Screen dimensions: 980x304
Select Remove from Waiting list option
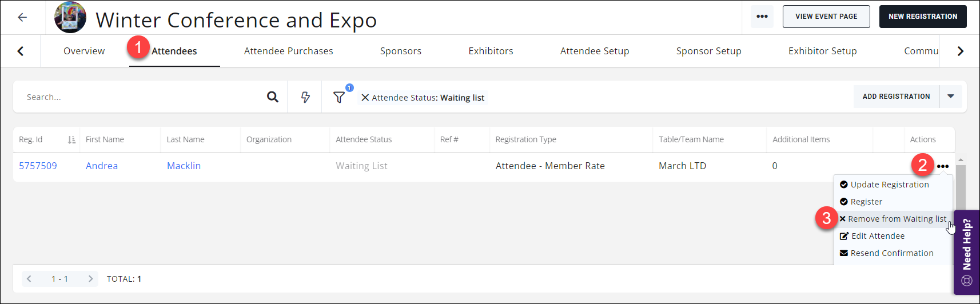[x=897, y=219]
